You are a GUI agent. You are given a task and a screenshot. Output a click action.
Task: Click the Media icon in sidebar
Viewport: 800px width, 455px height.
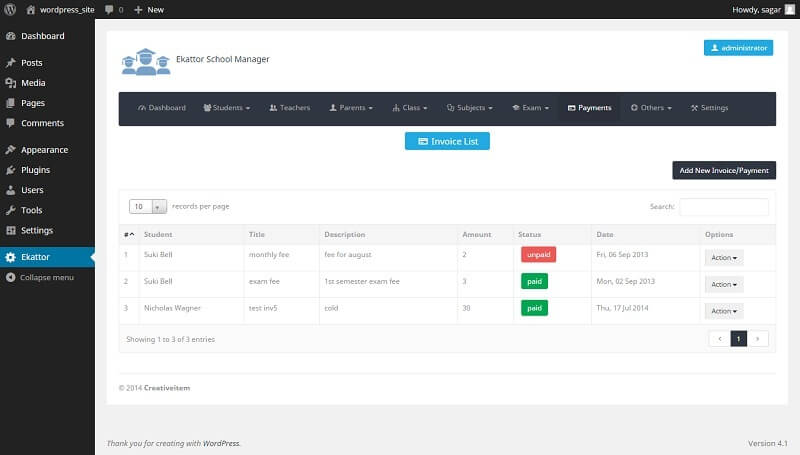pyautogui.click(x=11, y=83)
